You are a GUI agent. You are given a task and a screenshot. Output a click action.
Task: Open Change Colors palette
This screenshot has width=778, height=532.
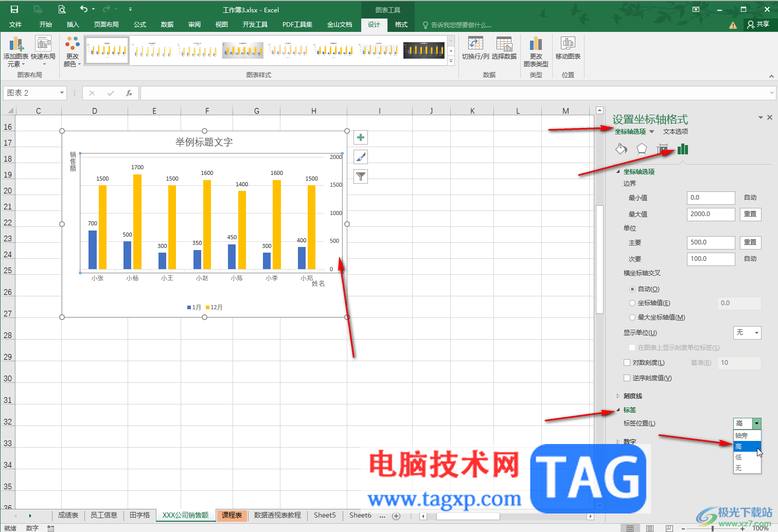pos(72,51)
